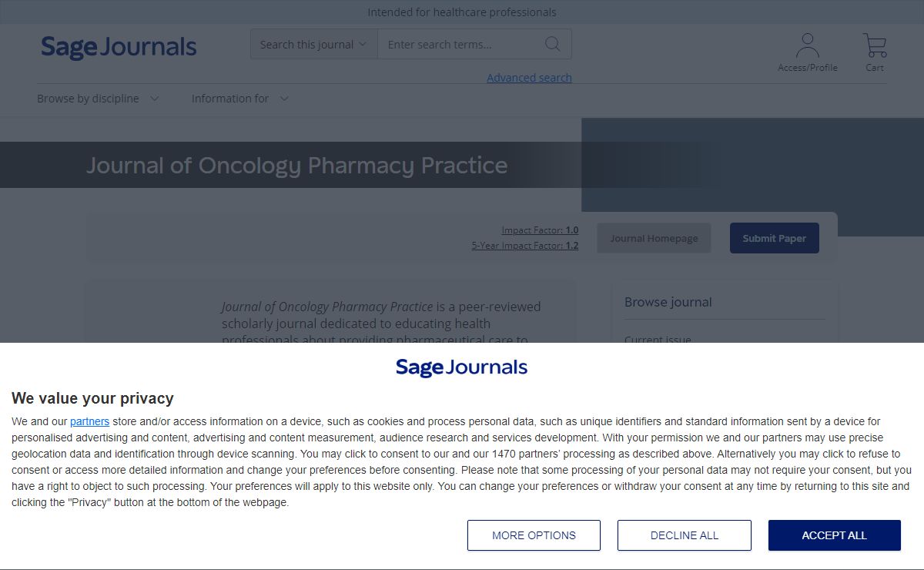
Task: Open the Advanced search link
Action: (529, 78)
